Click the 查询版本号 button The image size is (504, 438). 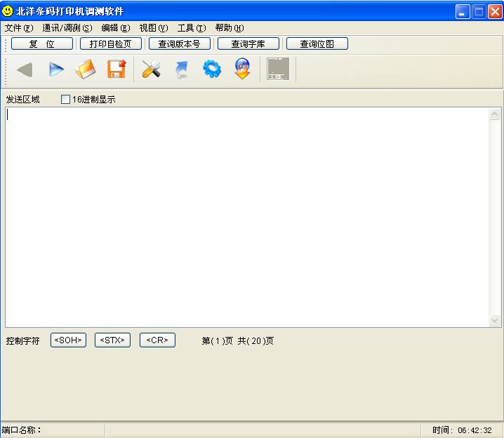[x=179, y=44]
